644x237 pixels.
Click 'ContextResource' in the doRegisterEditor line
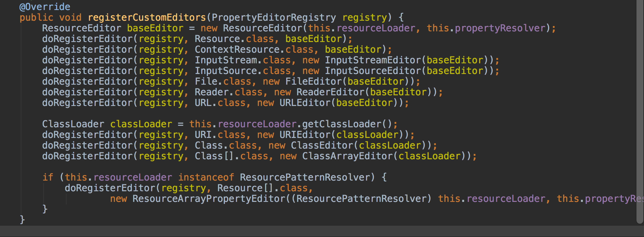pyautogui.click(x=237, y=49)
